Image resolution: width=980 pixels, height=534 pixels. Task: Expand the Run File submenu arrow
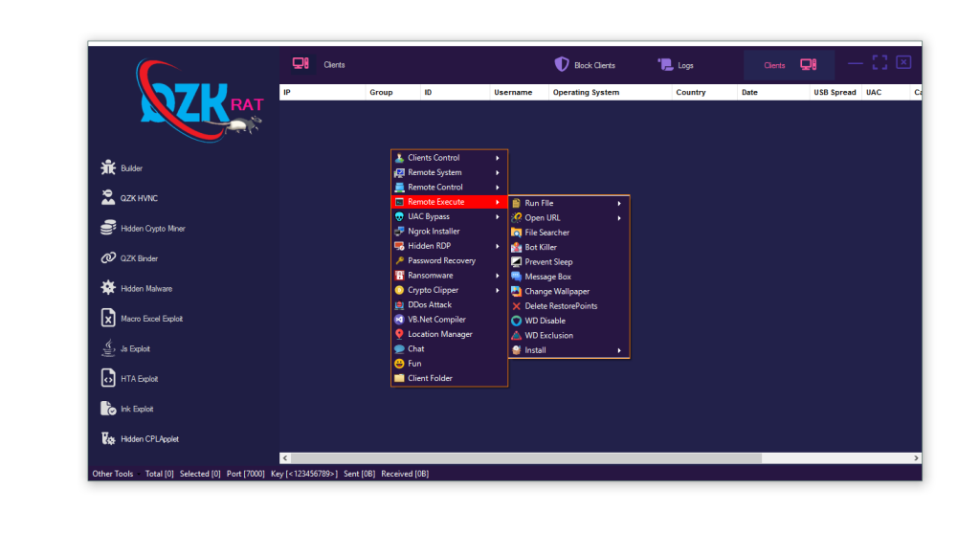click(x=619, y=203)
